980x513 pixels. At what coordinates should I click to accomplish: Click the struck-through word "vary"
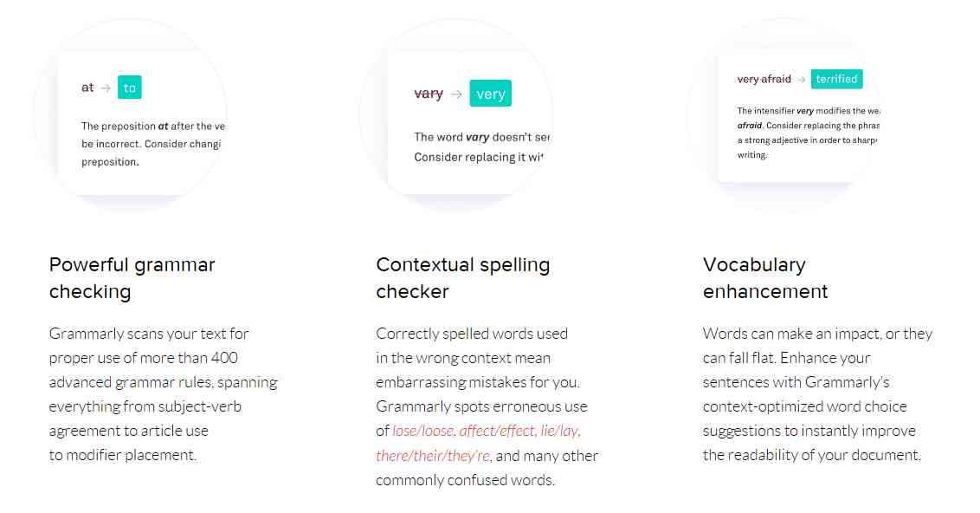429,94
